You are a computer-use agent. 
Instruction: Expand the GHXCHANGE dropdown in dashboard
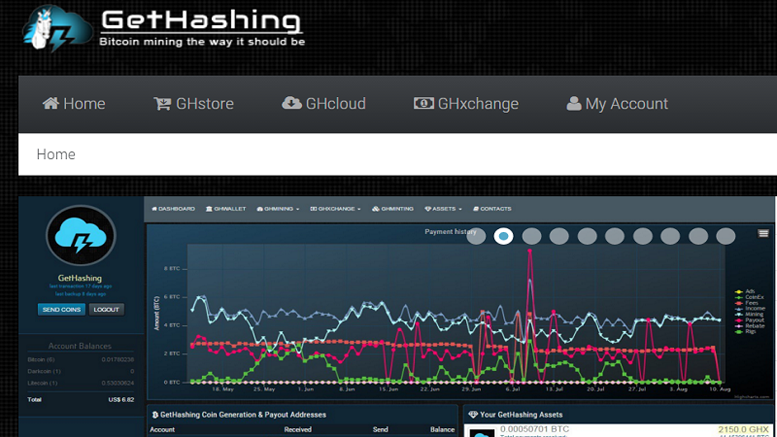pyautogui.click(x=335, y=209)
